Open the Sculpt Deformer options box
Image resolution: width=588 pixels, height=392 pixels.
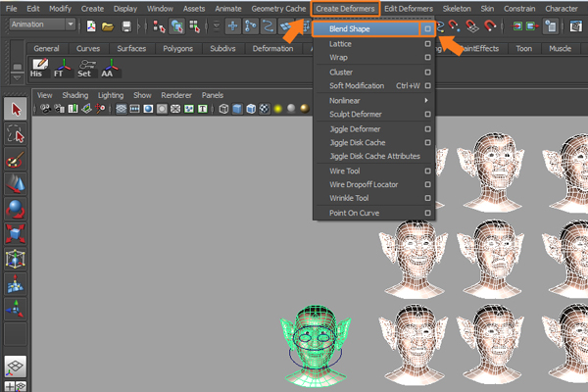[x=427, y=114]
